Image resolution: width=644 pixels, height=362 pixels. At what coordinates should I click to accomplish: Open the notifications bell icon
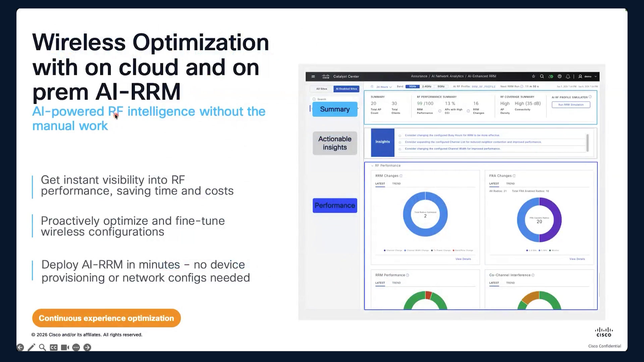(568, 76)
